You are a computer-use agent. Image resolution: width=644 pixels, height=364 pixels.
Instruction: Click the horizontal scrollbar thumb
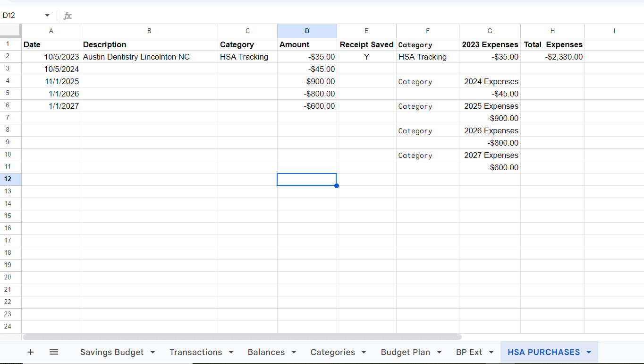coord(242,337)
